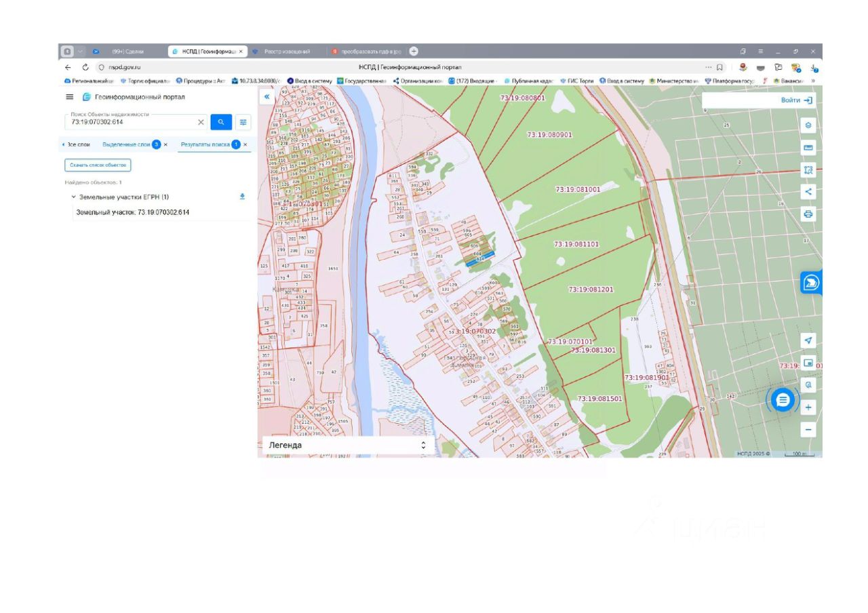Click Скачать список объектов button

click(x=98, y=165)
